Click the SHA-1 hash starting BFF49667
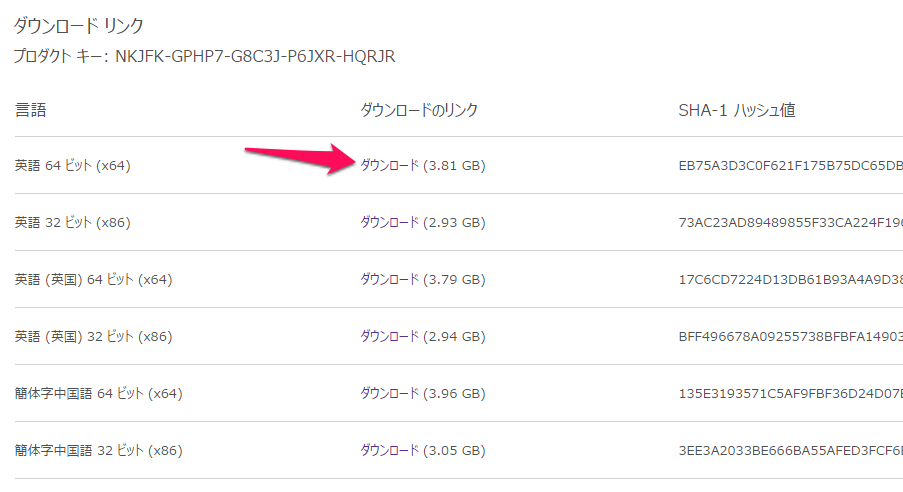Screen dimensions: 903x492 (791, 336)
